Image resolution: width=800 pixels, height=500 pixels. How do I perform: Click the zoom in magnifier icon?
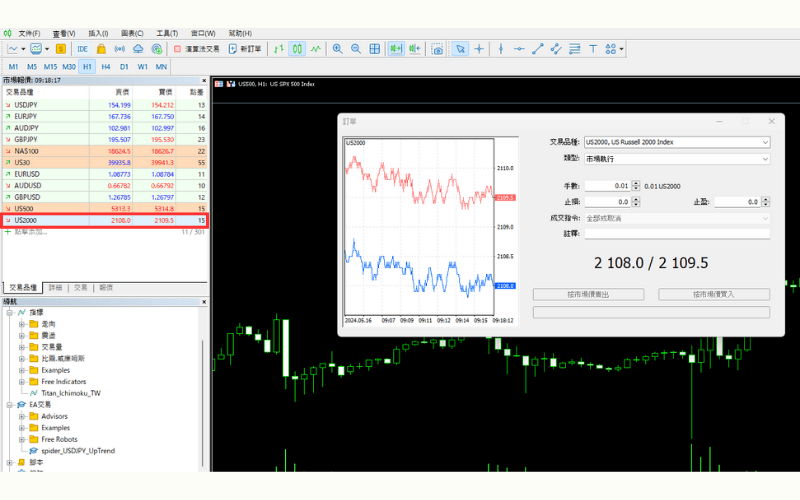coord(337,48)
